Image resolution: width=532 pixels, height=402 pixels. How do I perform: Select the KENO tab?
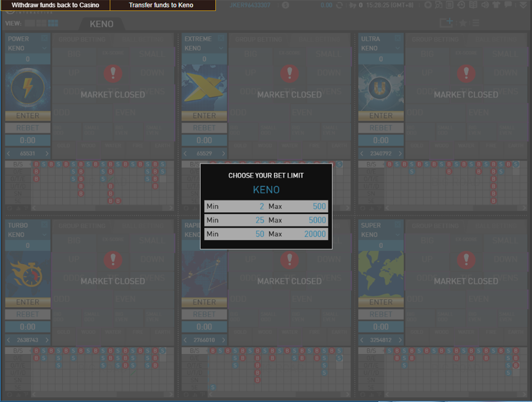pos(101,24)
